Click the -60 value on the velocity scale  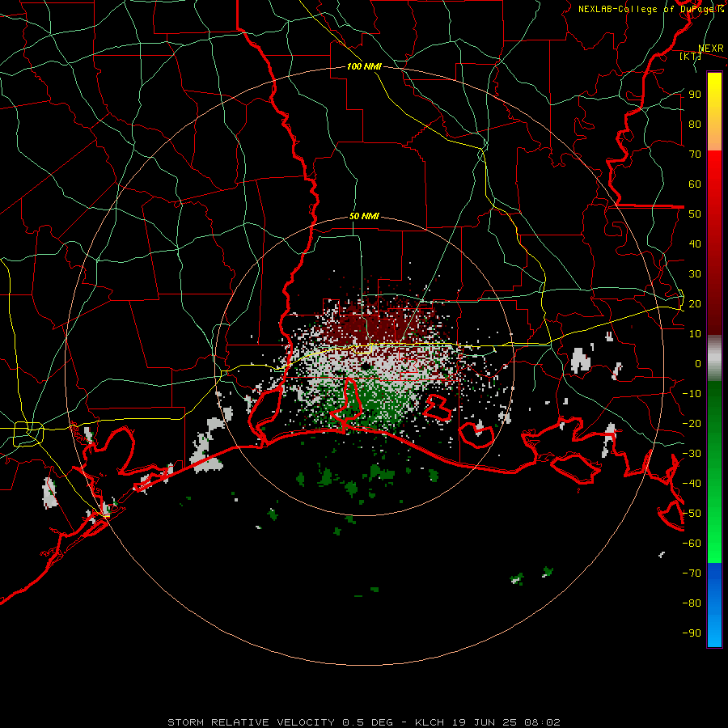(692, 544)
